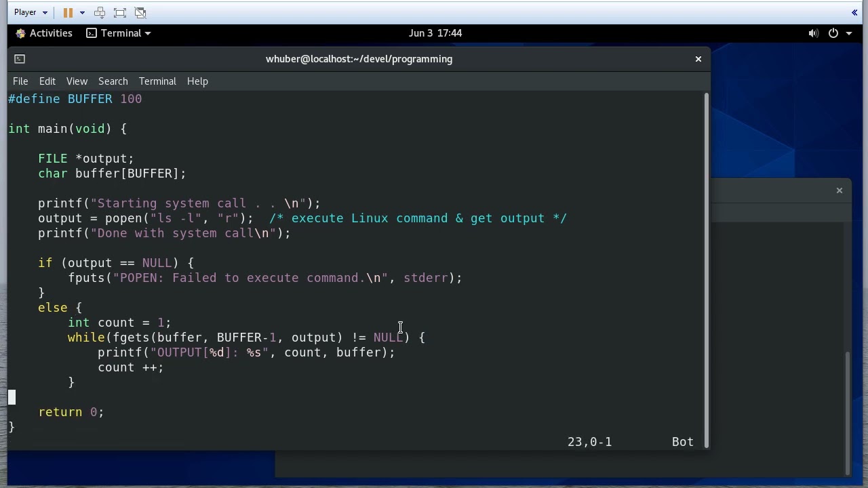Click the 'return 0;' line
The width and height of the screenshot is (868, 488).
(x=71, y=412)
